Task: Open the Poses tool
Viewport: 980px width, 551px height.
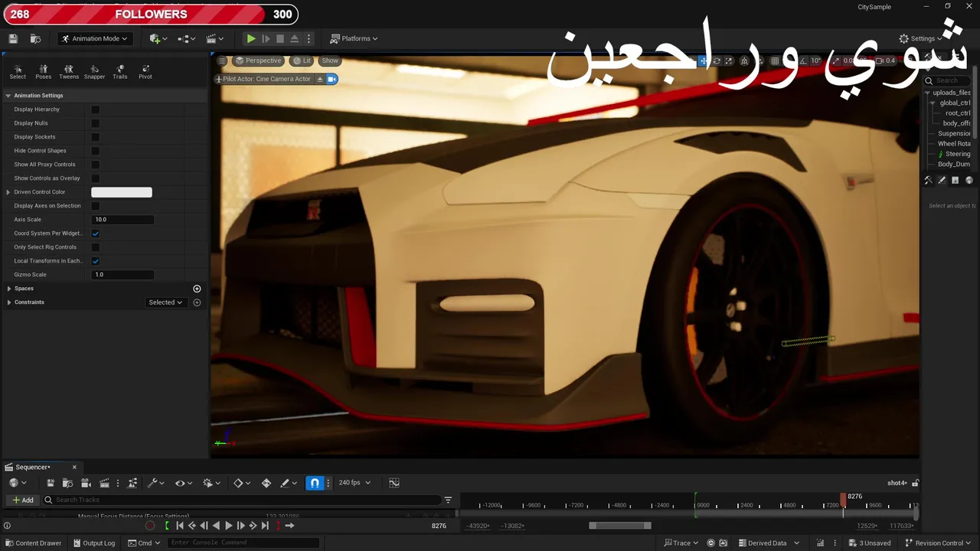Action: [44, 72]
